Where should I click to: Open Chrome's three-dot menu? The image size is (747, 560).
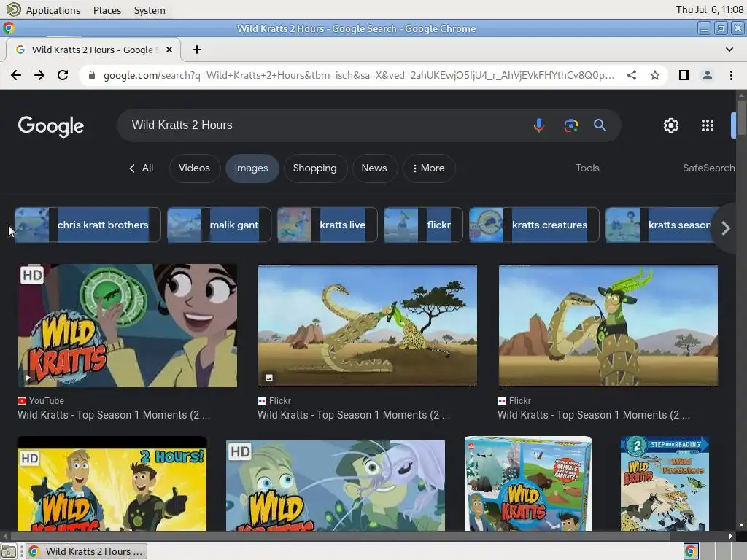click(731, 75)
